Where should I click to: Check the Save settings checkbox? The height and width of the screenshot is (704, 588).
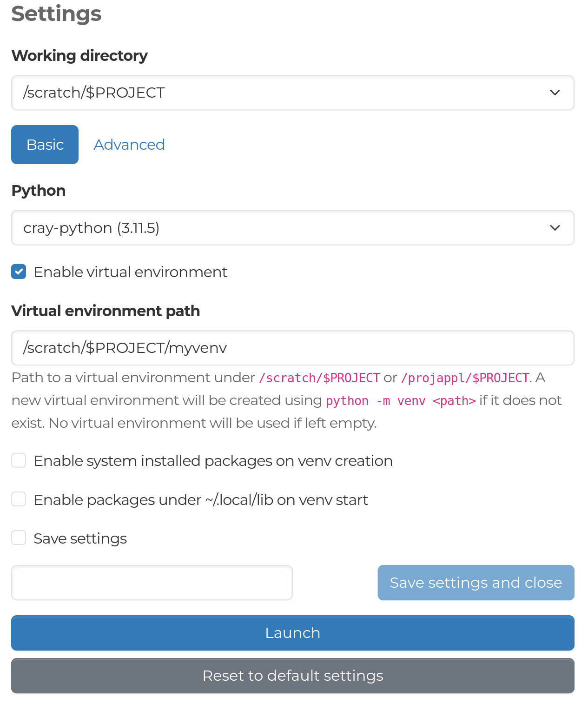19,538
